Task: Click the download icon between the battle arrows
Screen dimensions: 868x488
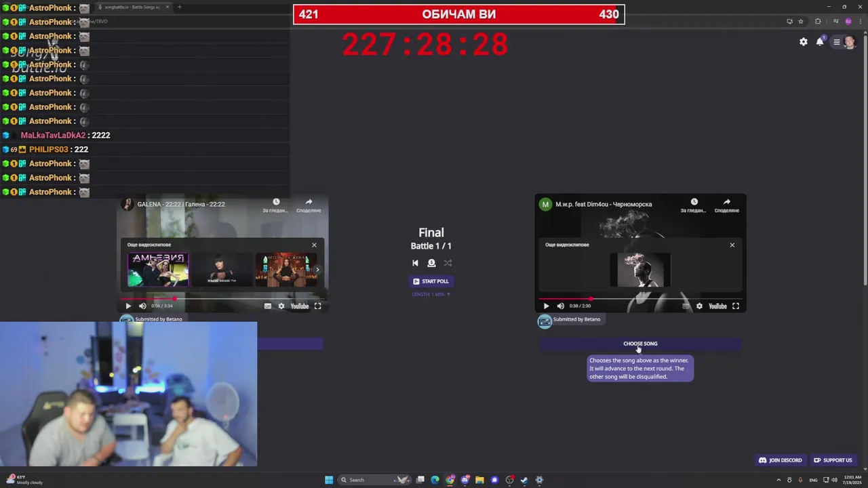Action: [x=431, y=263]
